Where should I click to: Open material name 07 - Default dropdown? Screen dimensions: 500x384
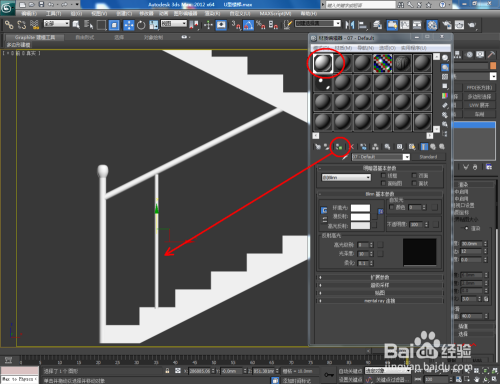[381, 157]
